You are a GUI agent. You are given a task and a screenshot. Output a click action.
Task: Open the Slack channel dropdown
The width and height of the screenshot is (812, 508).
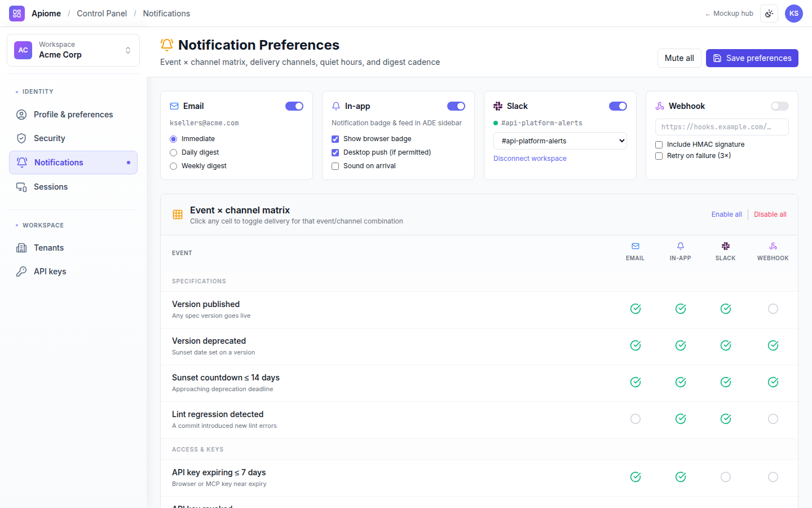[560, 141]
